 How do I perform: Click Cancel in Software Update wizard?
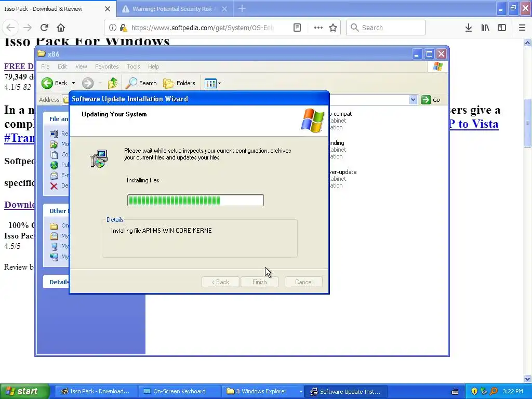coord(303,282)
